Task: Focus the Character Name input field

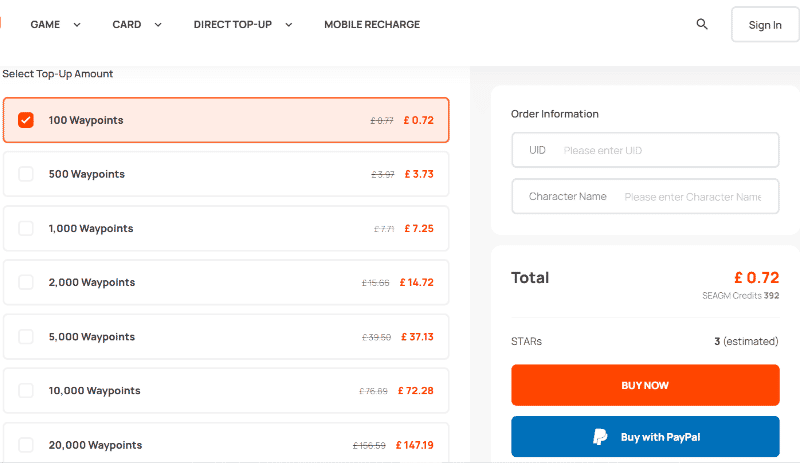Action: [x=645, y=197]
